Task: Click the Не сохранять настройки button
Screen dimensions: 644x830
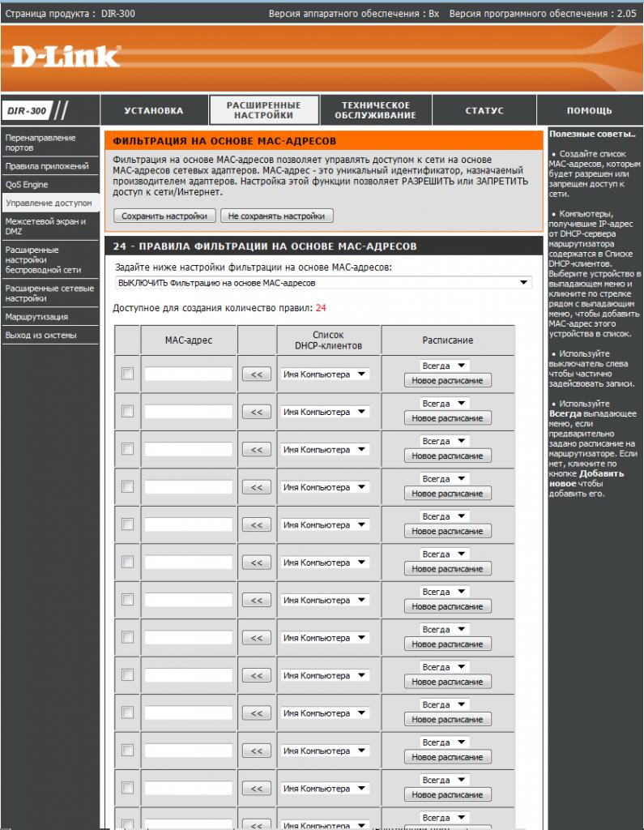Action: (277, 216)
